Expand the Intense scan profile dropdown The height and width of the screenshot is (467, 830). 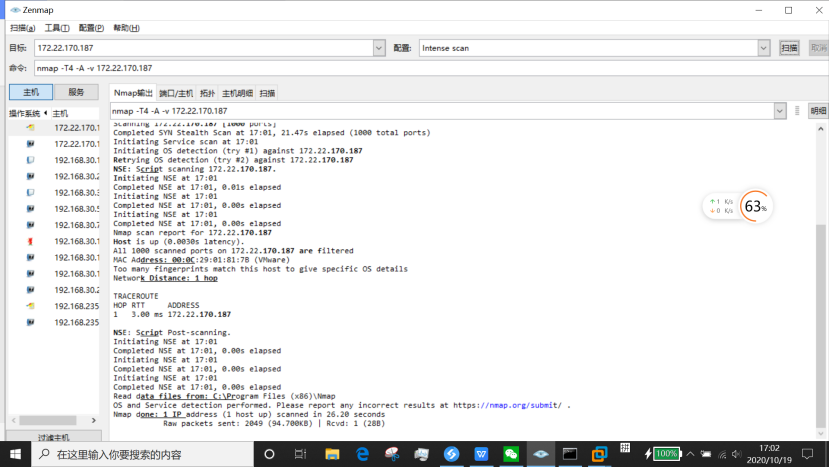click(x=763, y=48)
